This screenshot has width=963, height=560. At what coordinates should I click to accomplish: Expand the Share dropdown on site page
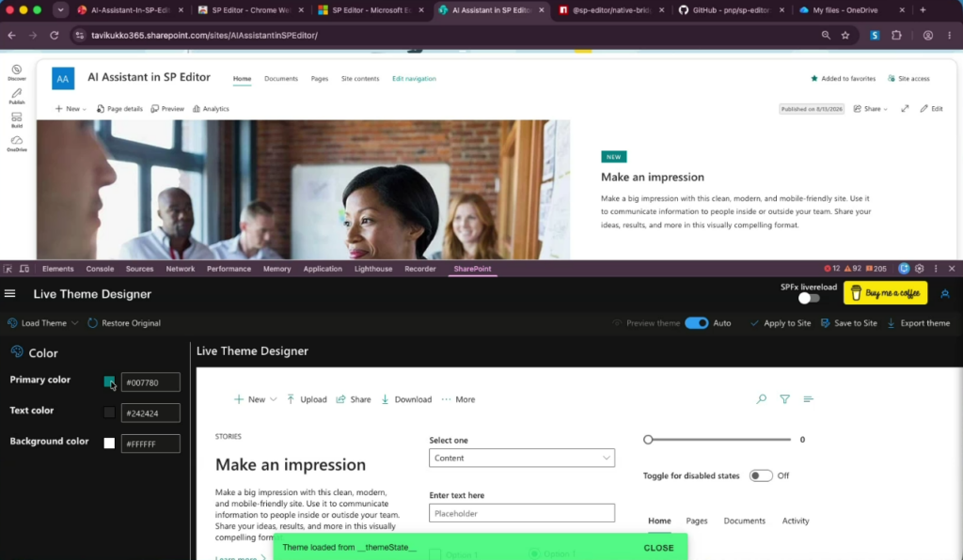871,109
